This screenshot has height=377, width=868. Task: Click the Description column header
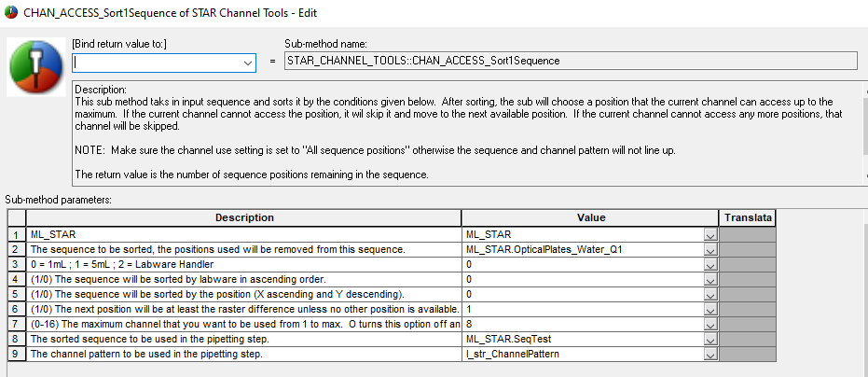click(x=244, y=218)
